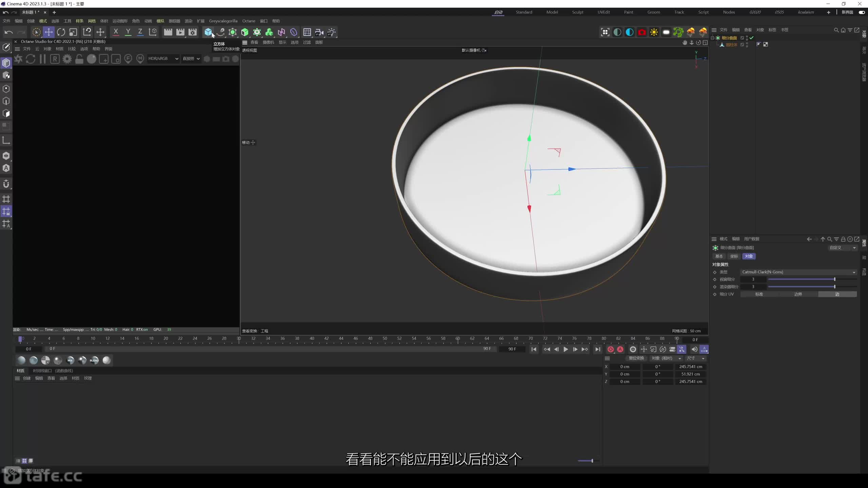Select the Move tool in the toolbar
Screen dimensions: 868x488
click(x=49, y=32)
